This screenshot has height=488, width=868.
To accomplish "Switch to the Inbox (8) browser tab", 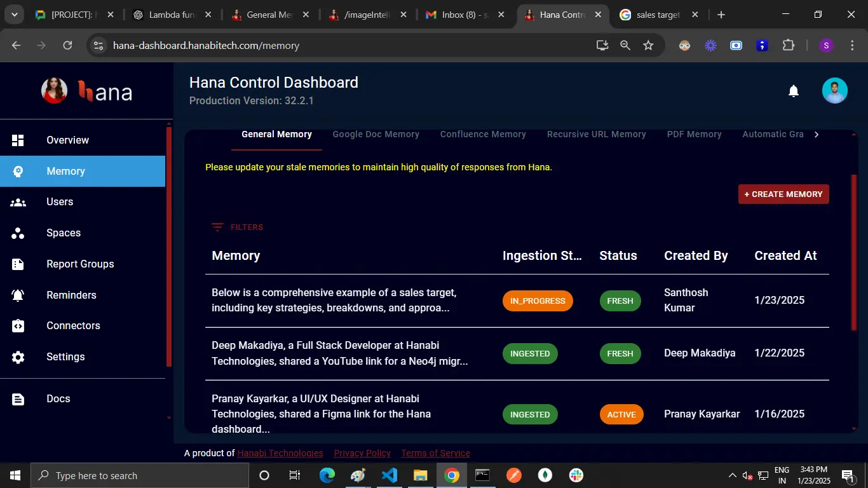I will coord(465,15).
